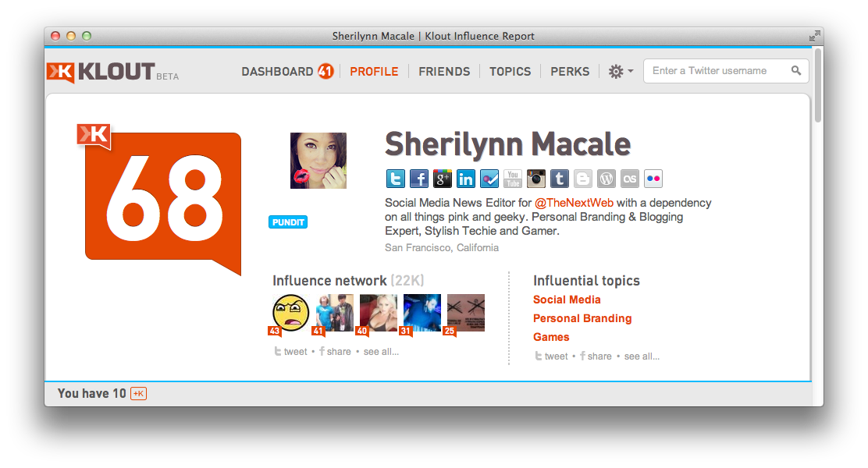
Task: Open the influencer with score 41
Action: (334, 313)
